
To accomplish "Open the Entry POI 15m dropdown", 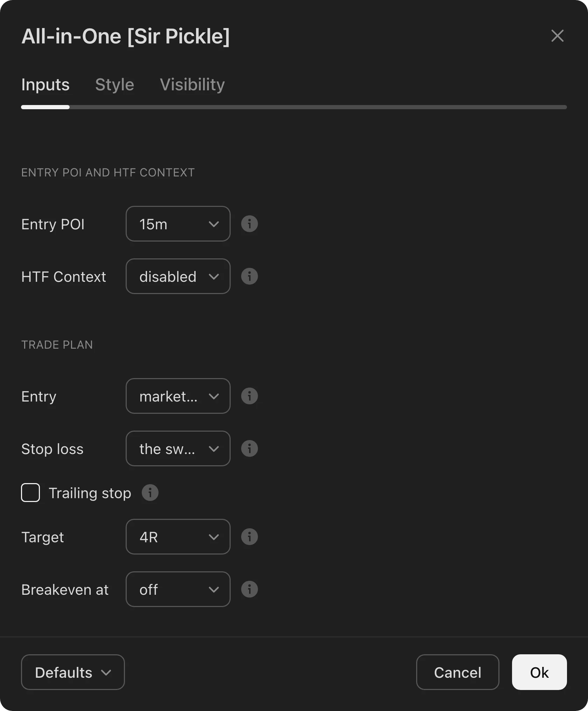I will 178,224.
